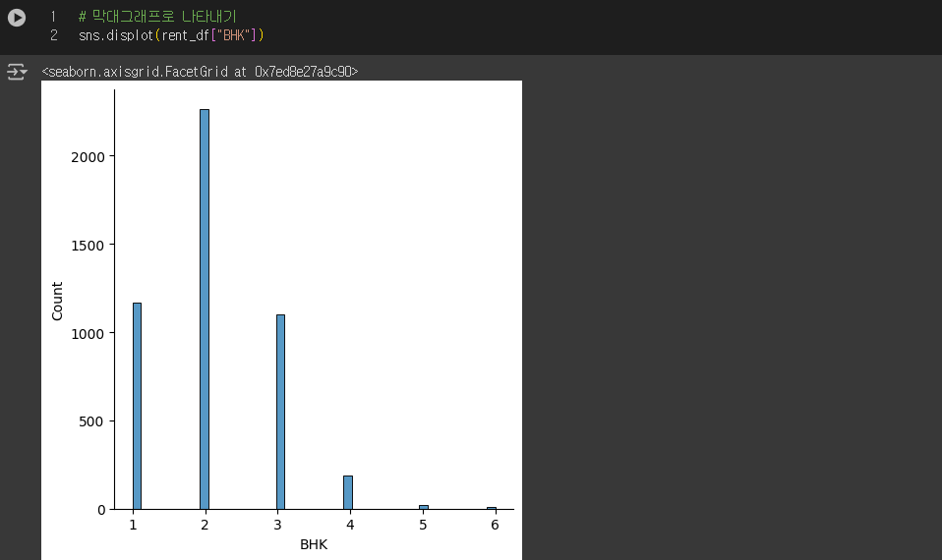Run the cell with the play button

point(16,18)
